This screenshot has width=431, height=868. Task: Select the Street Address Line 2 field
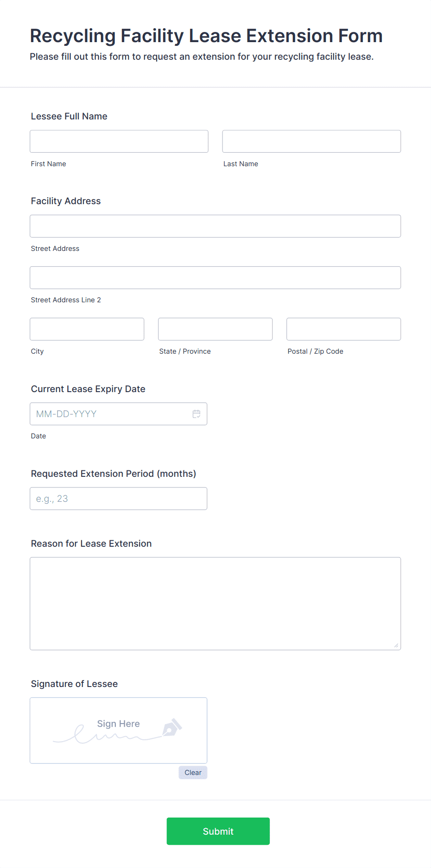point(215,278)
